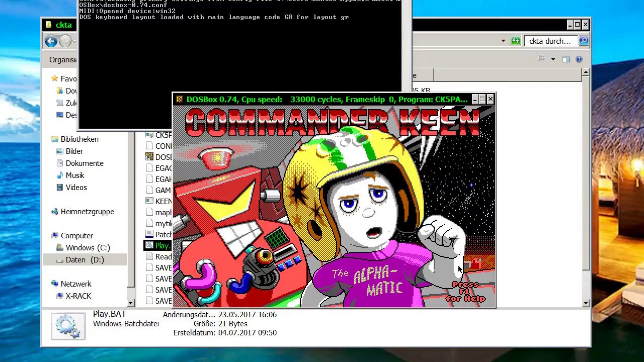Image resolution: width=644 pixels, height=362 pixels.
Task: Click the DOSBox window title bar icon
Action: pyautogui.click(x=179, y=100)
